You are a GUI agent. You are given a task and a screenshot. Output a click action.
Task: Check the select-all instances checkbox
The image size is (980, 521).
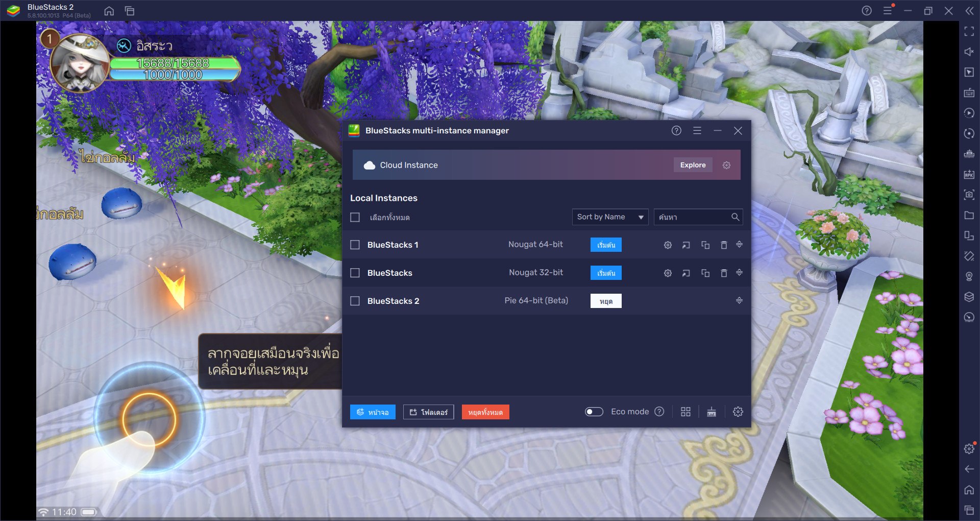click(355, 218)
